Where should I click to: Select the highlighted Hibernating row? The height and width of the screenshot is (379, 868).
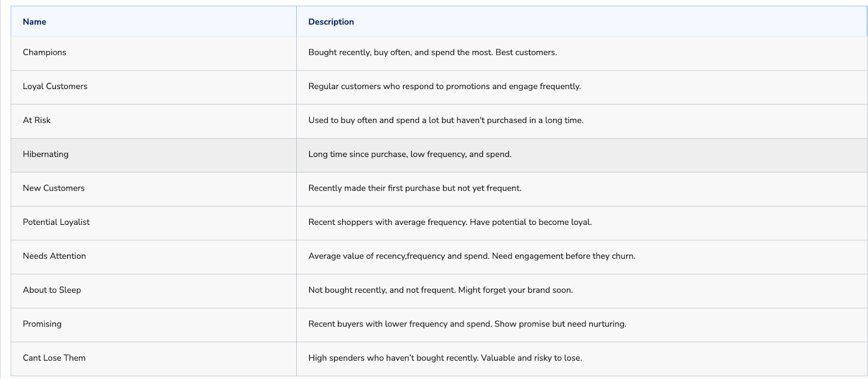[439, 155]
